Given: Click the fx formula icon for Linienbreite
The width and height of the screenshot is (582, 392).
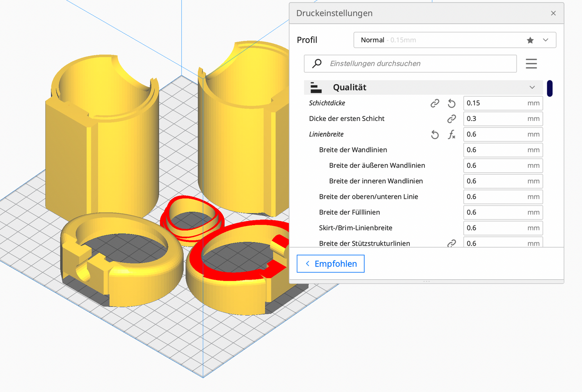Looking at the screenshot, I should [452, 135].
